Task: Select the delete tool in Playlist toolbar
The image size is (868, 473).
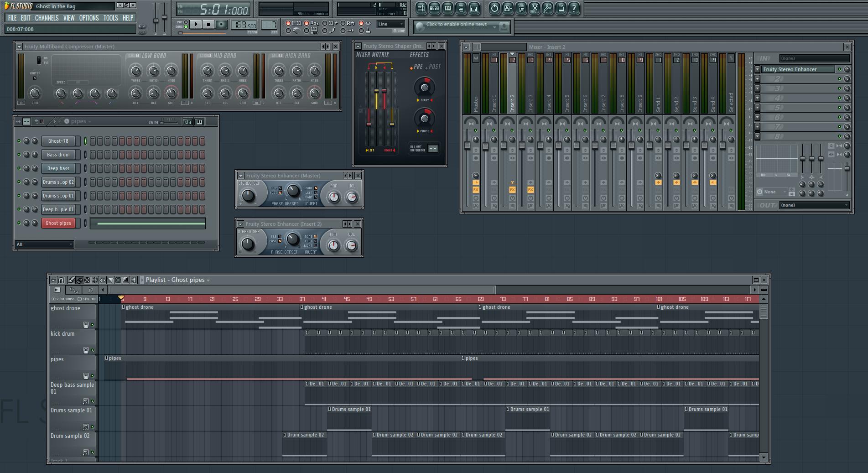Action: point(87,280)
